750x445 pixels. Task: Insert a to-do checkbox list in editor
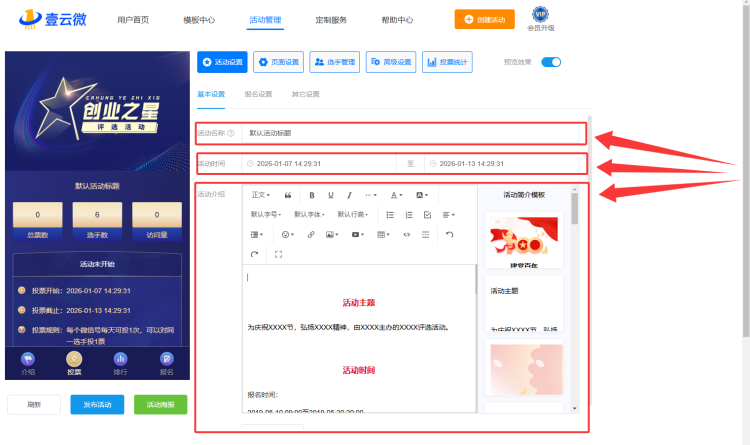coord(427,214)
